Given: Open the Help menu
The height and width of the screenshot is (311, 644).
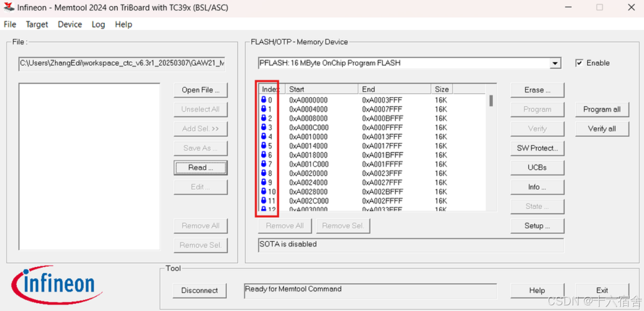Looking at the screenshot, I should [123, 24].
